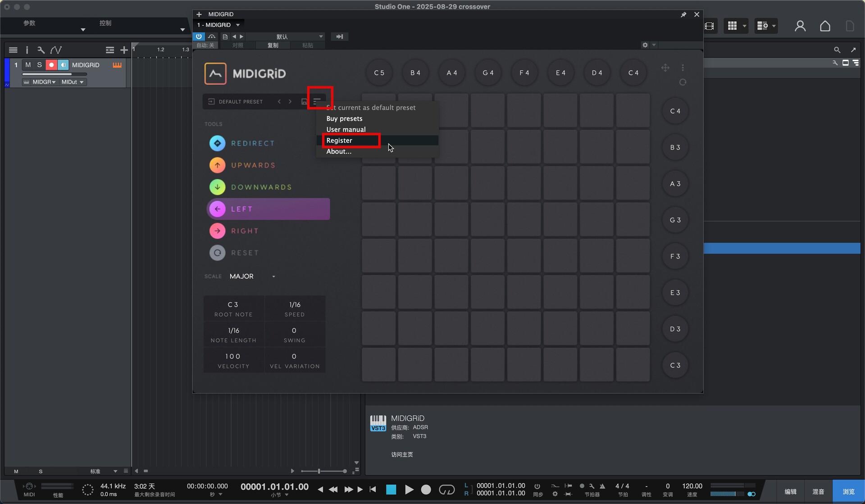Toggle record arm on MIDIGRiD track
The image size is (865, 504).
(51, 65)
